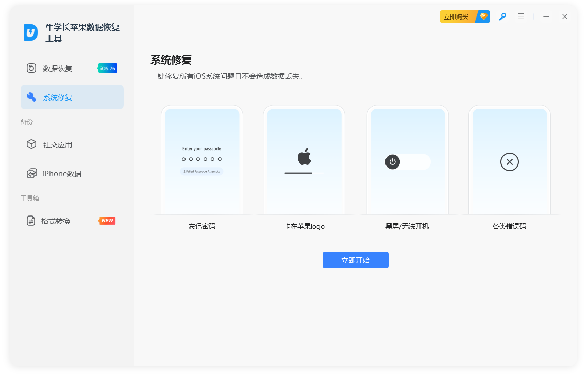
Task: Click the iOS 26 badge
Action: pyautogui.click(x=108, y=68)
